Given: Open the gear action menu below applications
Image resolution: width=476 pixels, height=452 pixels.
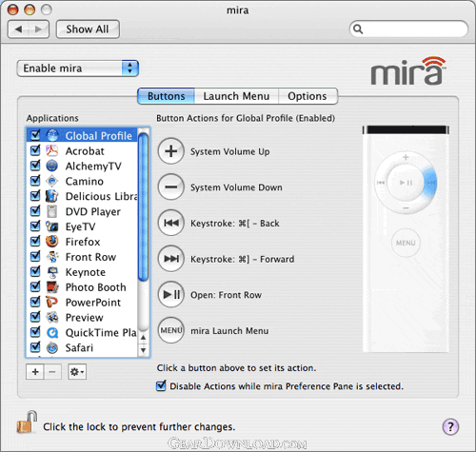Looking at the screenshot, I should click(77, 372).
